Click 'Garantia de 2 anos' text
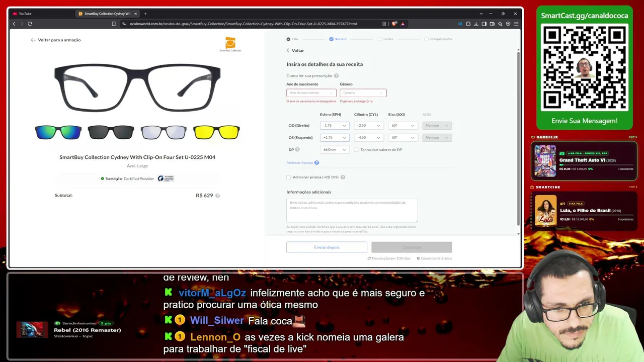This screenshot has height=362, width=644. pos(437,258)
